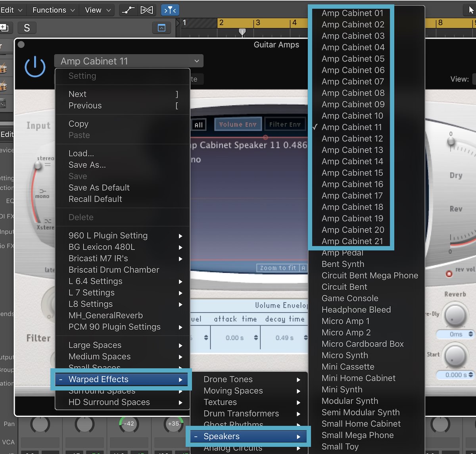Adjust the Dry level slider handle
This screenshot has height=454, width=476.
(451, 141)
